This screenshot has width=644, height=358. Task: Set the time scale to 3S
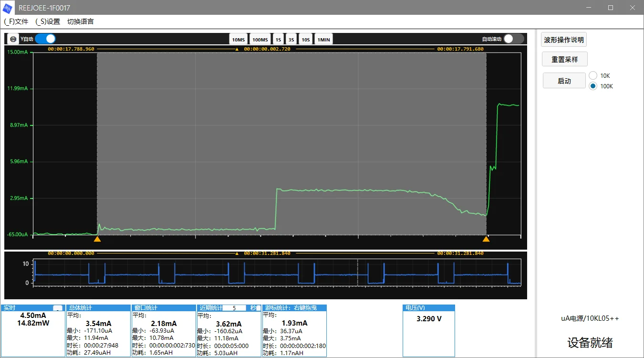[291, 40]
